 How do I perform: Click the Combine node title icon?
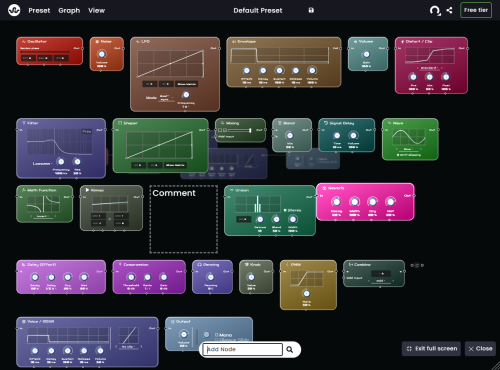351,264
